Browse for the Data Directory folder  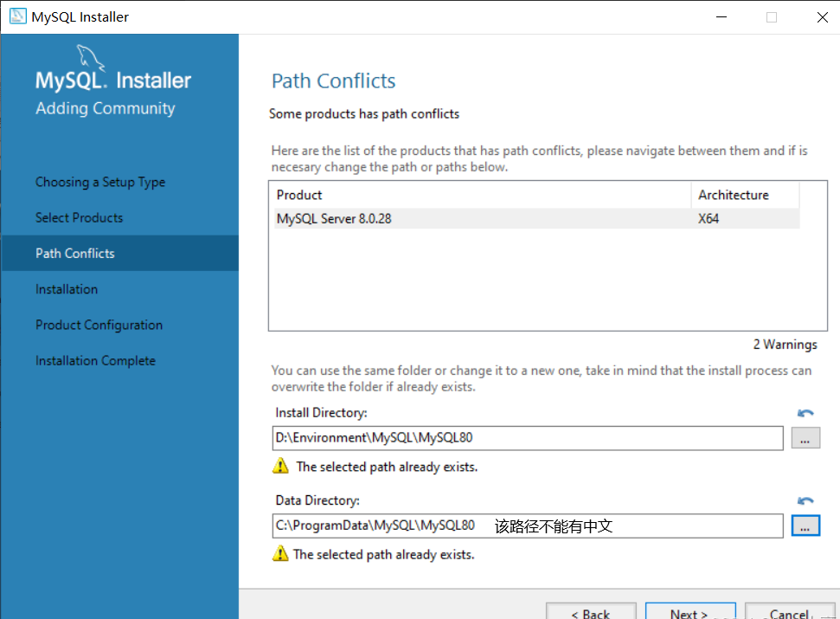(x=805, y=526)
